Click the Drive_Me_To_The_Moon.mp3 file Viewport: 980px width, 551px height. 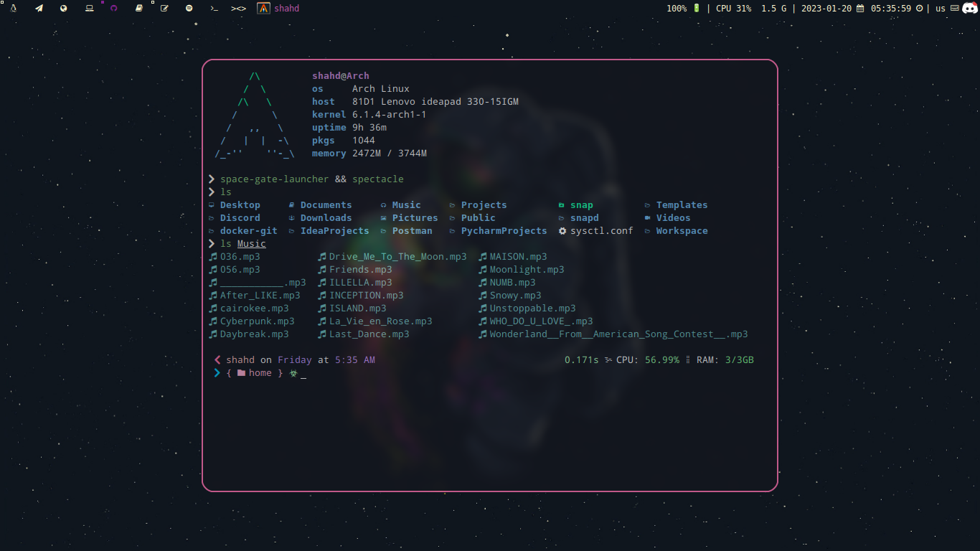(398, 257)
